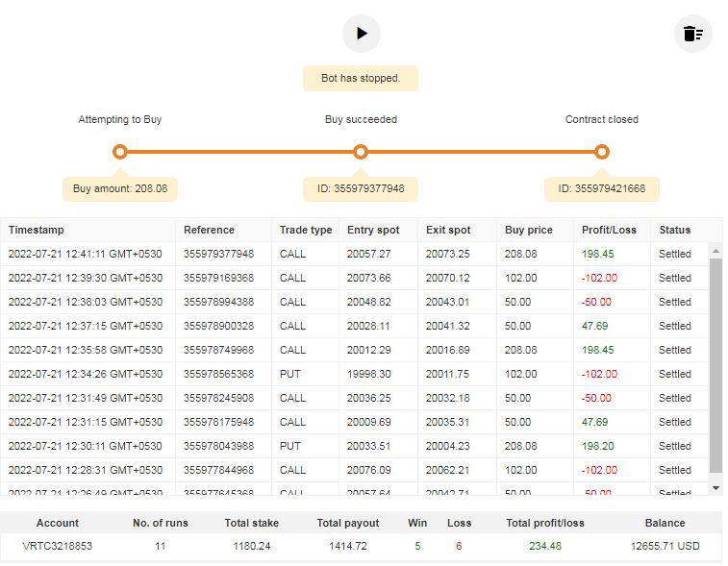Screen dimensions: 728x566
Task: Click the Reference column header
Action: pos(209,230)
